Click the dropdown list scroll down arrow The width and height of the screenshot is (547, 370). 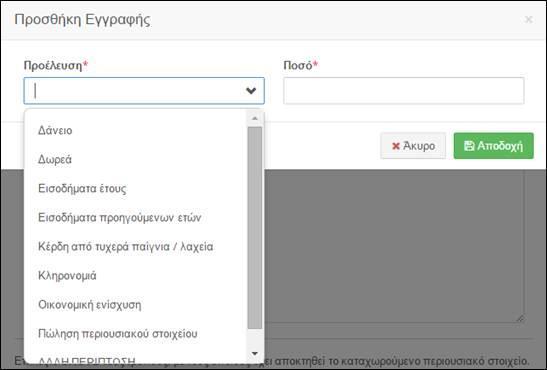255,354
